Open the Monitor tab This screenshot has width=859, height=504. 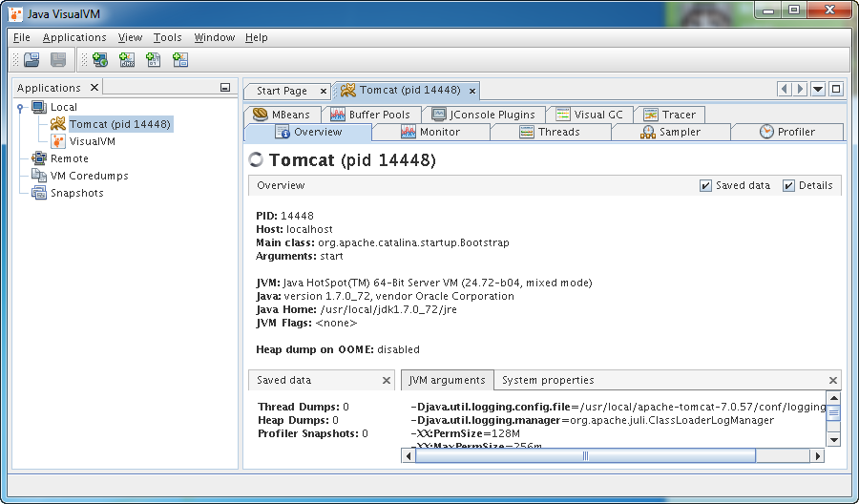(430, 132)
